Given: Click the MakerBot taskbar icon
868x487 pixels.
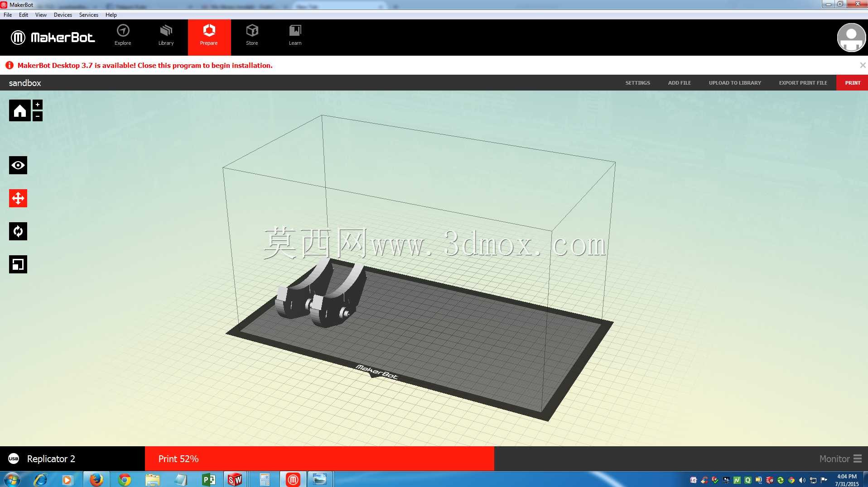Looking at the screenshot, I should click(x=293, y=479).
